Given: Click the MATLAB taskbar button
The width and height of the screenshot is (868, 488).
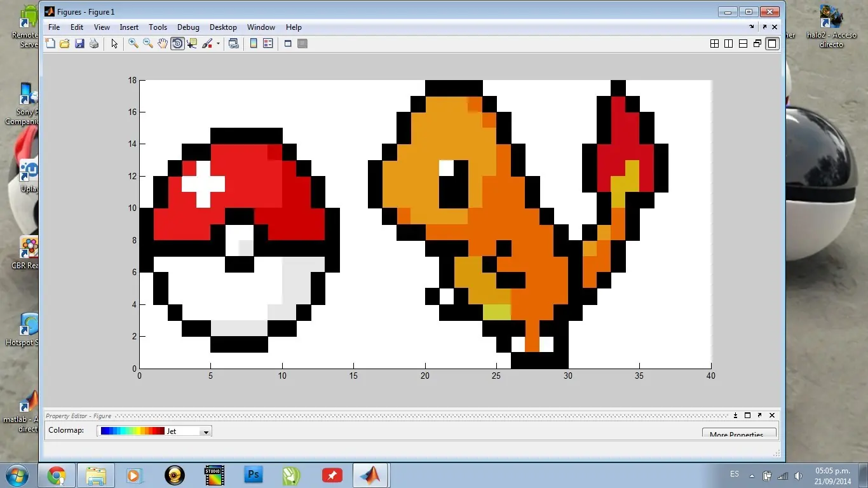Looking at the screenshot, I should click(x=370, y=475).
